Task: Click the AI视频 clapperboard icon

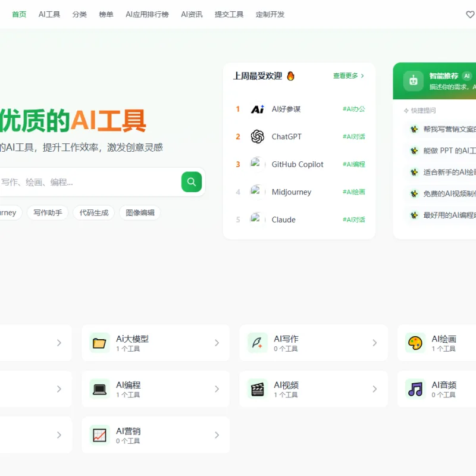Action: pyautogui.click(x=258, y=389)
